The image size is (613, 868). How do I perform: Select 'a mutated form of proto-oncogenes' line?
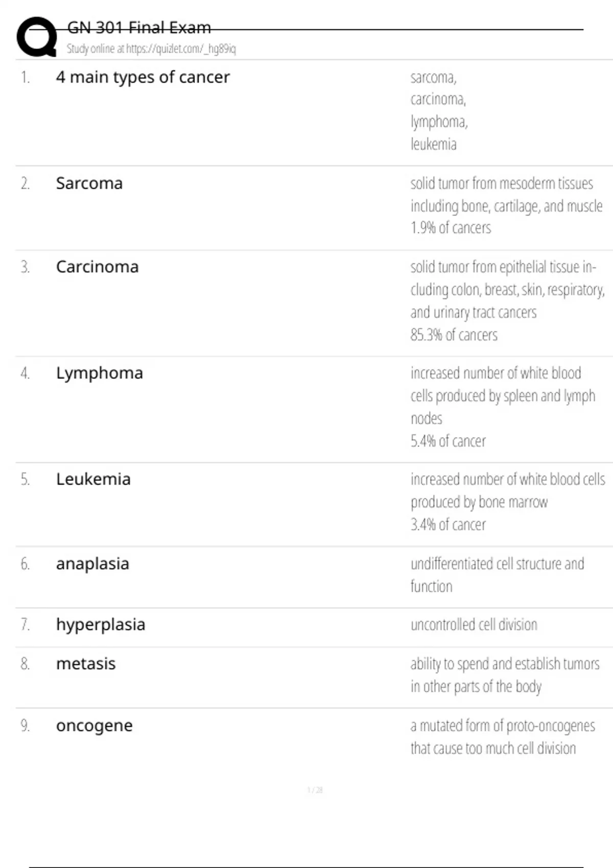click(x=503, y=726)
